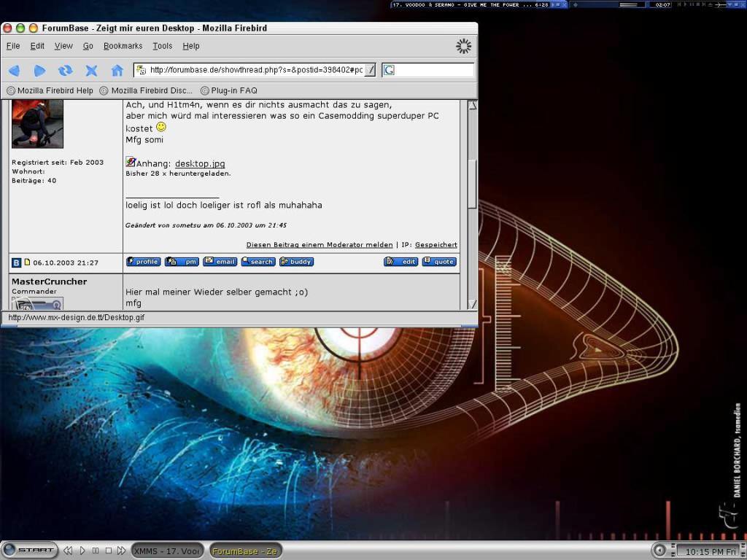Open the Mozilla Firebird Help bookmark
The height and width of the screenshot is (560, 747).
(50, 90)
